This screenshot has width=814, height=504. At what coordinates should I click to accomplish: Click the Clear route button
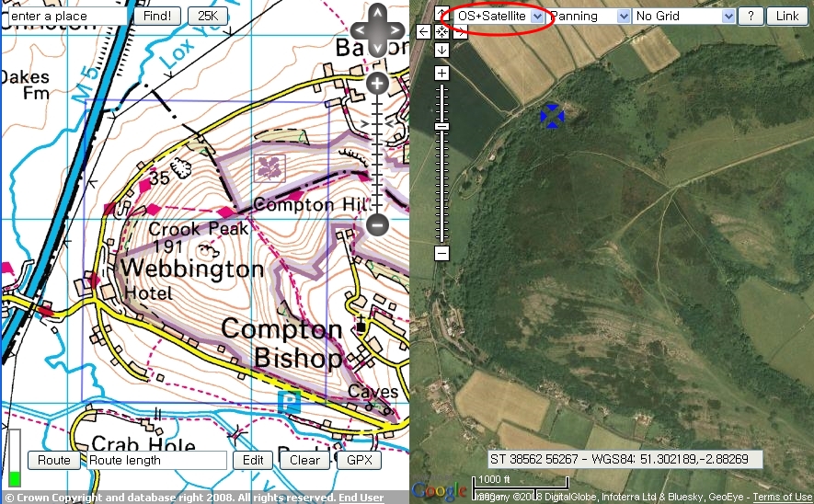pos(304,461)
